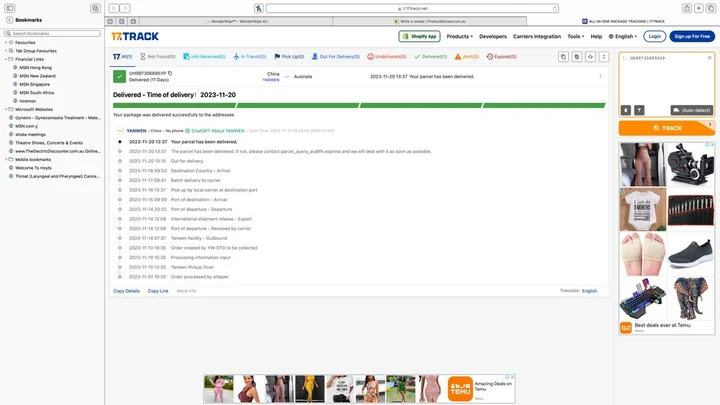Click the green delivery progress bar
The image size is (720, 405).
(x=358, y=104)
